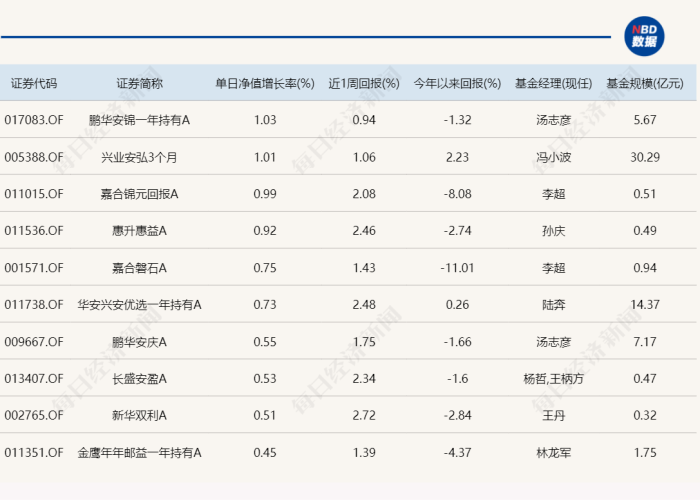Click fund code 013407.OF
This screenshot has height=500, width=700.
34,379
